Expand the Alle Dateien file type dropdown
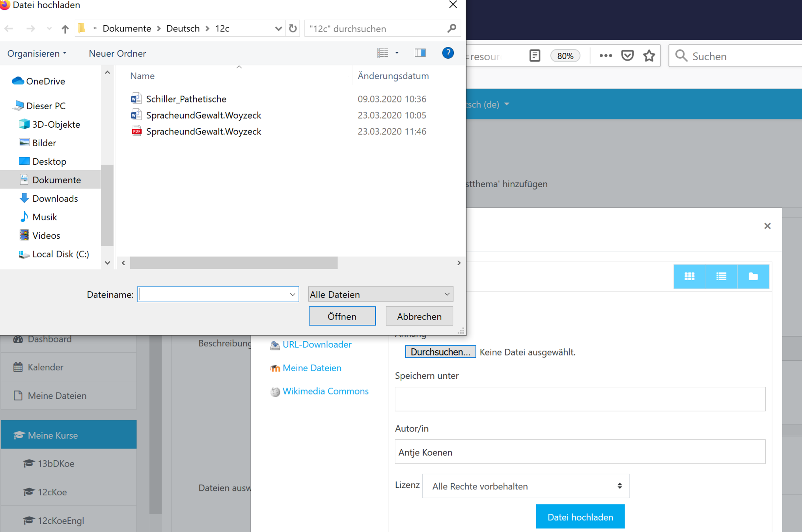The height and width of the screenshot is (532, 802). (380, 294)
